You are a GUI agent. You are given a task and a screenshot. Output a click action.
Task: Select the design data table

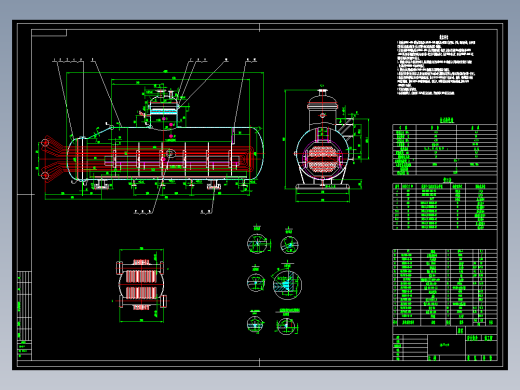(x=445, y=149)
